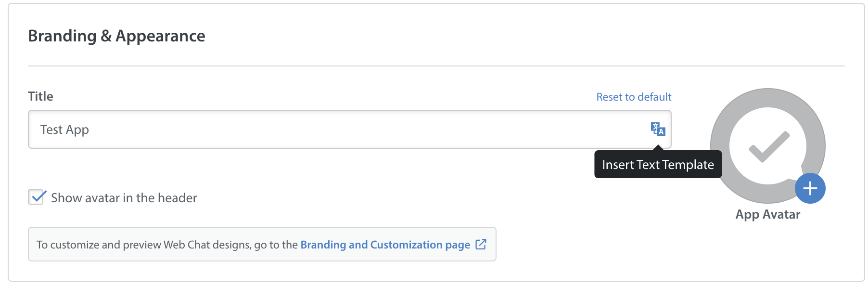Click into the Title input field
The height and width of the screenshot is (287, 868).
349,129
